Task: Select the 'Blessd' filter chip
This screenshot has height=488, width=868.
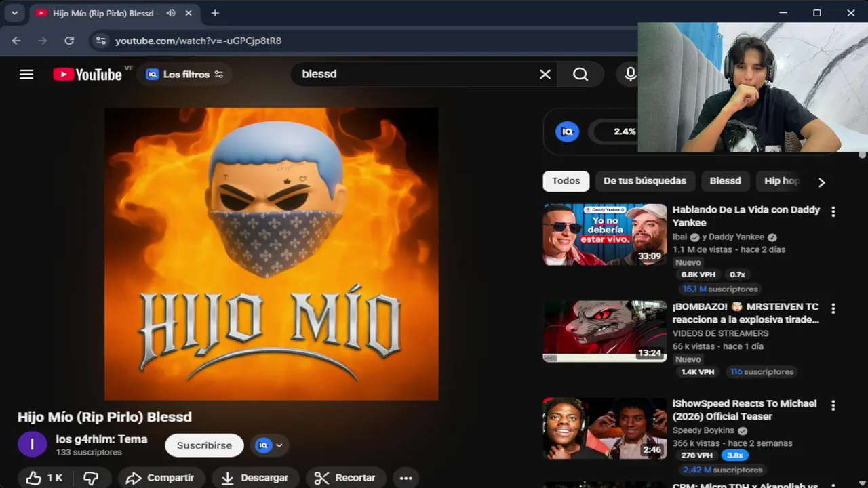Action: coord(725,181)
